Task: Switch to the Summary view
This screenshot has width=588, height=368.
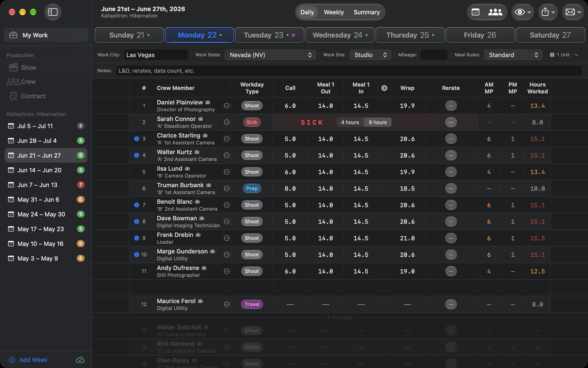Action: point(367,12)
